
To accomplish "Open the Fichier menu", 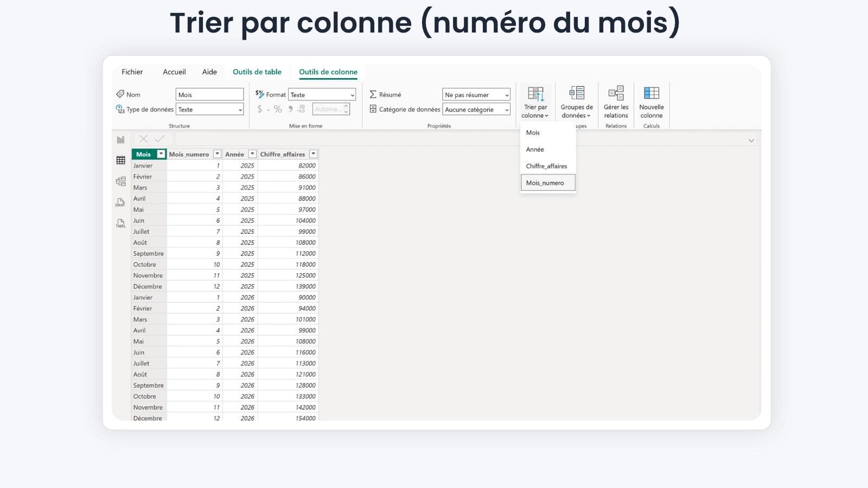I will 132,72.
